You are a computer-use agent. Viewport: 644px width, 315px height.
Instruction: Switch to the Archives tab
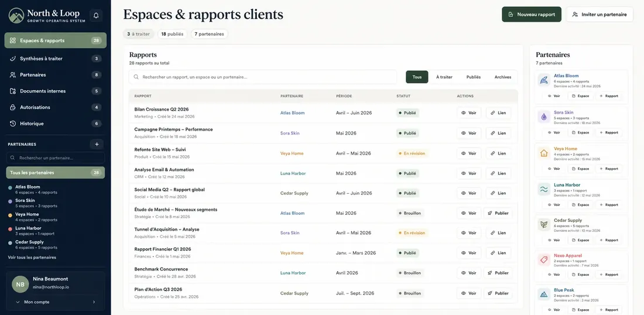click(503, 77)
